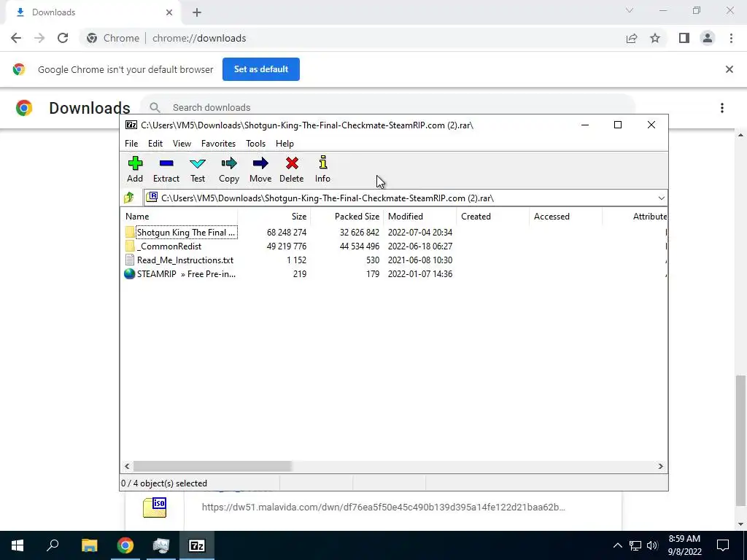Viewport: 747px width, 560px height.
Task: Close the Downloads tab
Action: coord(169,12)
